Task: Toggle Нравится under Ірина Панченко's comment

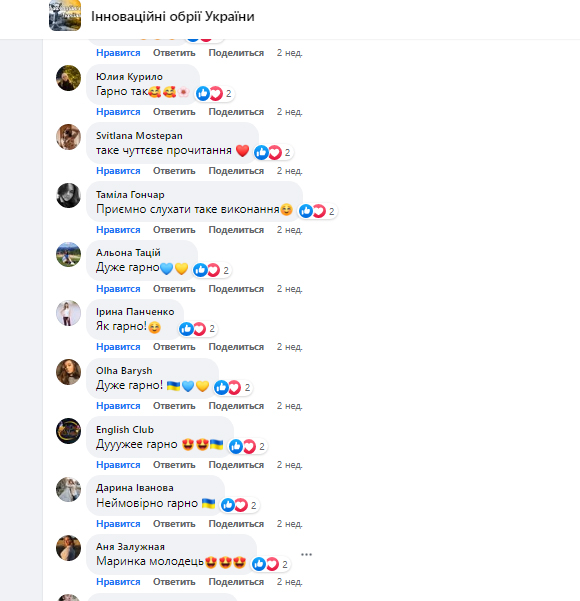Action: tap(118, 347)
